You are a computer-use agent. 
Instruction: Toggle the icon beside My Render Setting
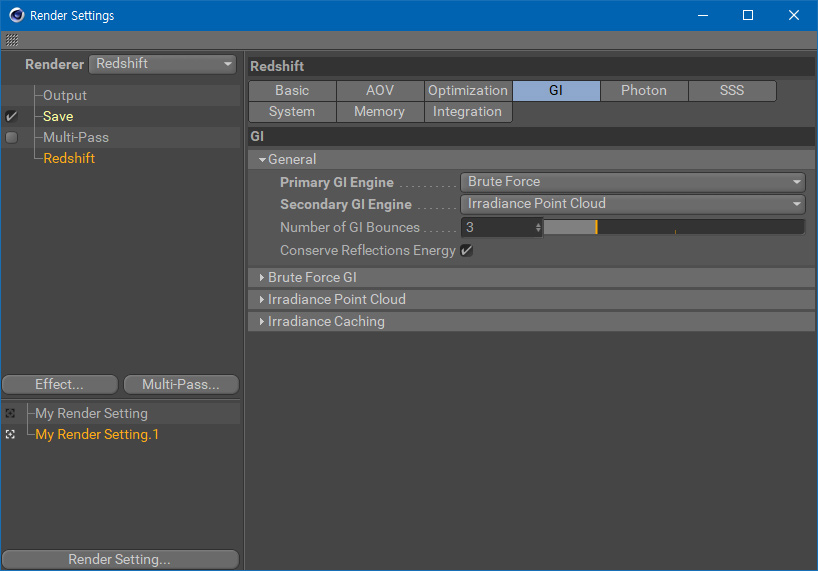[10, 414]
